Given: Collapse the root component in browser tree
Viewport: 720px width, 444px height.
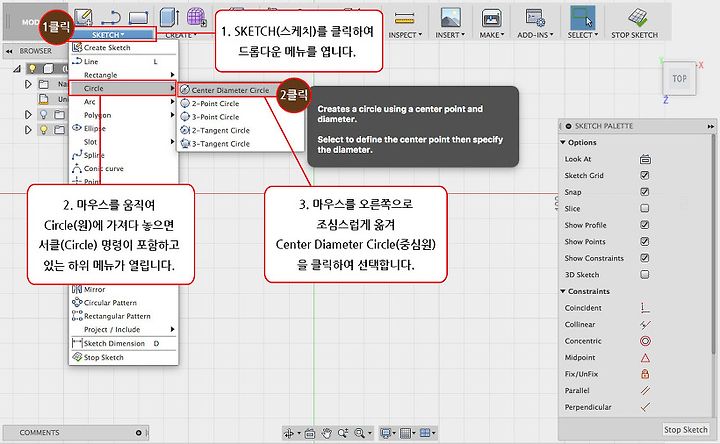Looking at the screenshot, I should pyautogui.click(x=17, y=69).
